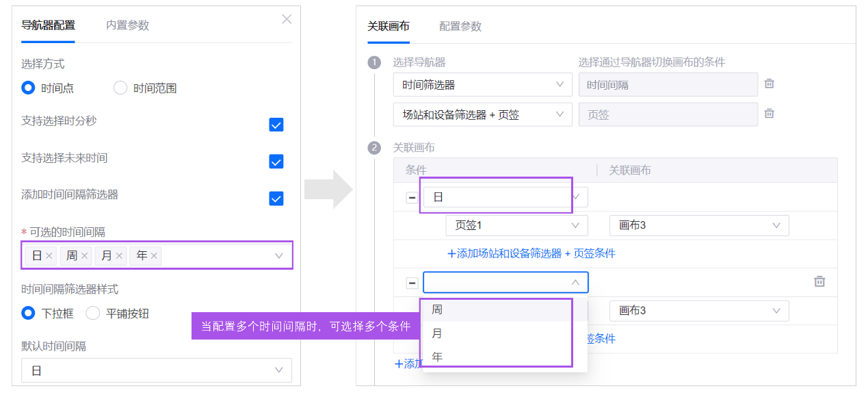Viewport: 868px width, 395px height.
Task: Pick 月 from the open condition list
Action: 437,333
